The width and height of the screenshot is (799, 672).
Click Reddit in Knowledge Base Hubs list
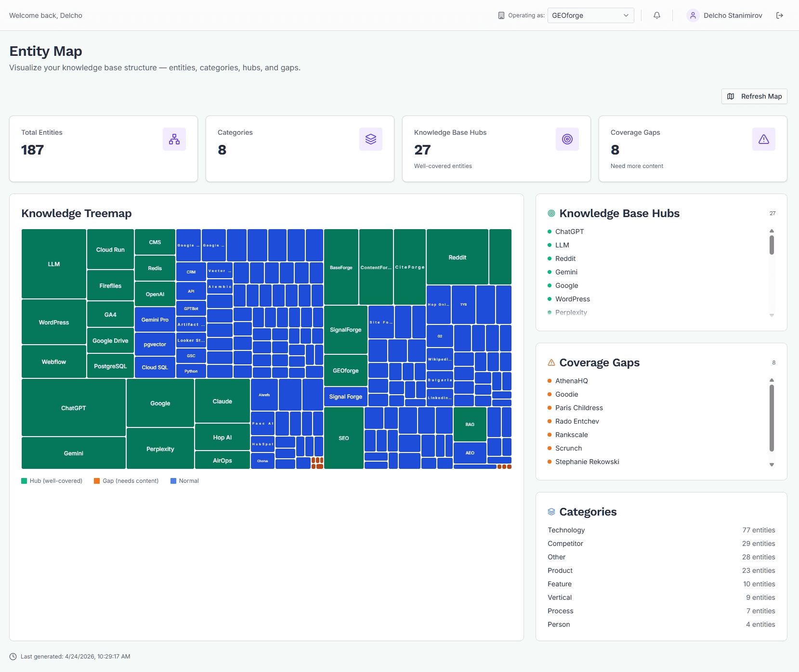pyautogui.click(x=565, y=258)
